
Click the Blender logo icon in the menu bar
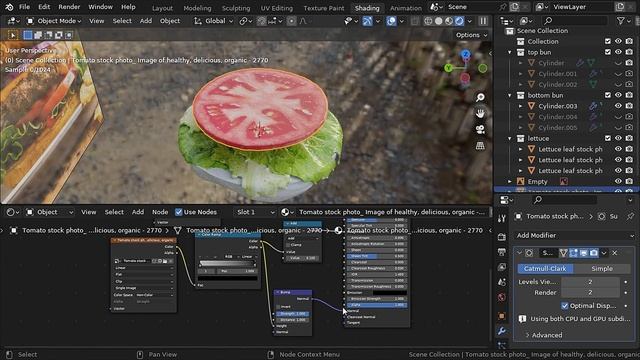(9, 7)
